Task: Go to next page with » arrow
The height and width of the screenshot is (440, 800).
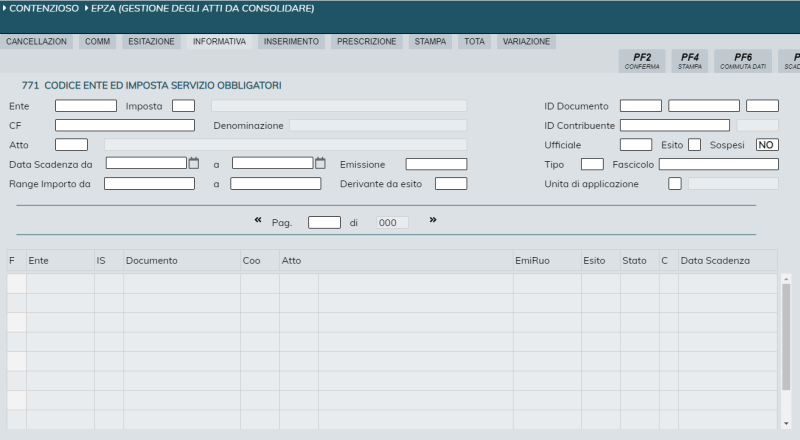Action: (433, 220)
